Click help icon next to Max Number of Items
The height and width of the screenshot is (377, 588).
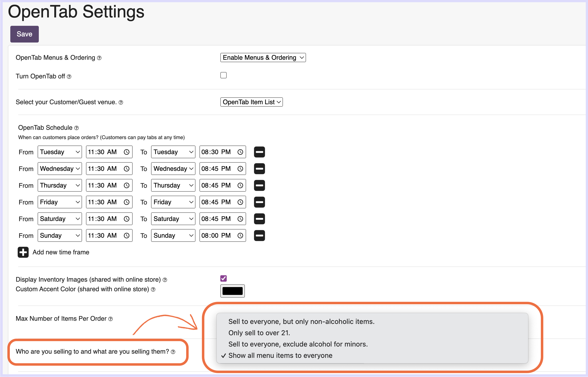coord(111,319)
